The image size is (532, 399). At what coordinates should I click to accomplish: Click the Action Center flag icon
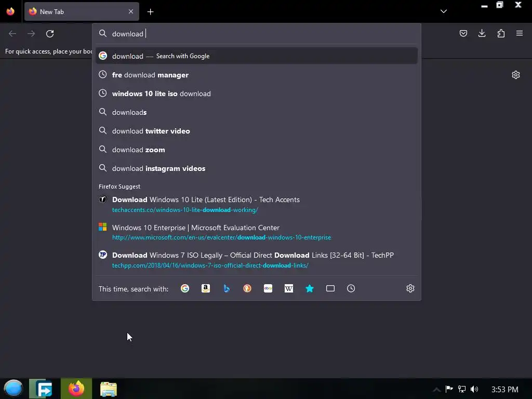[x=449, y=389]
